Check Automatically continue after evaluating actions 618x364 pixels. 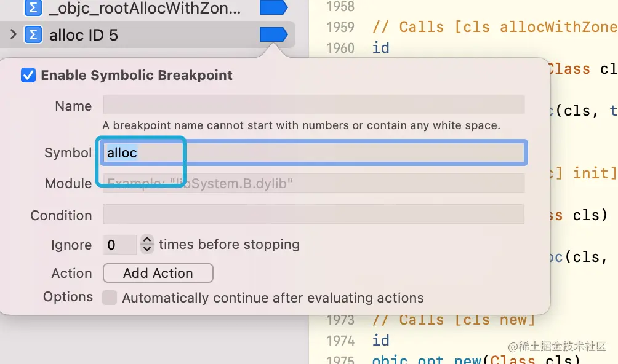(x=110, y=298)
